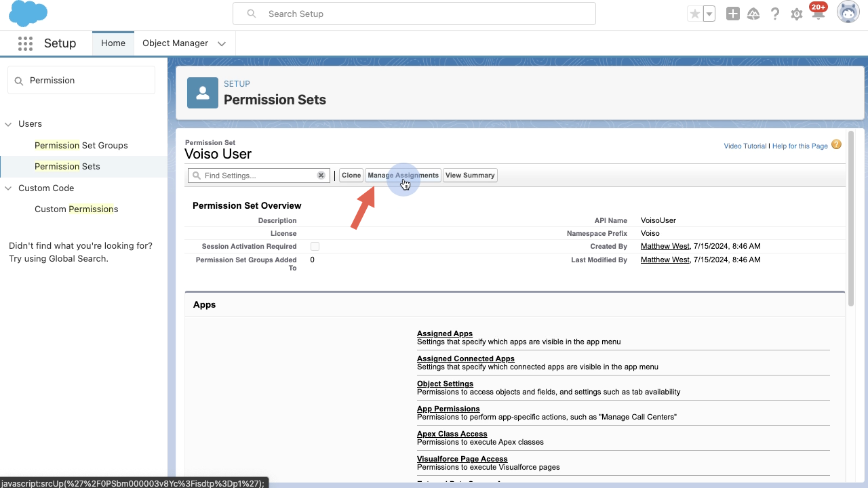Open the App Launcher grid icon
Screen dimensions: 868x488
(25, 43)
